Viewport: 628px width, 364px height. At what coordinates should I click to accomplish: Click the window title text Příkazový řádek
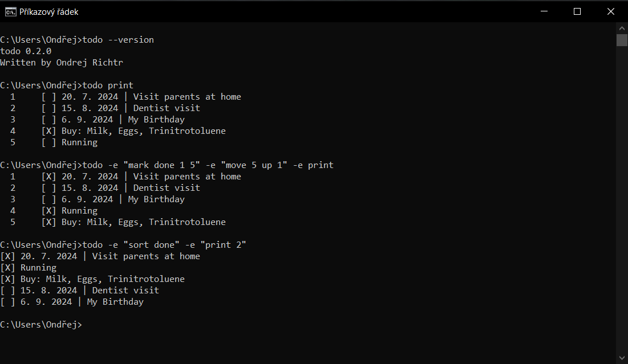[x=49, y=11]
